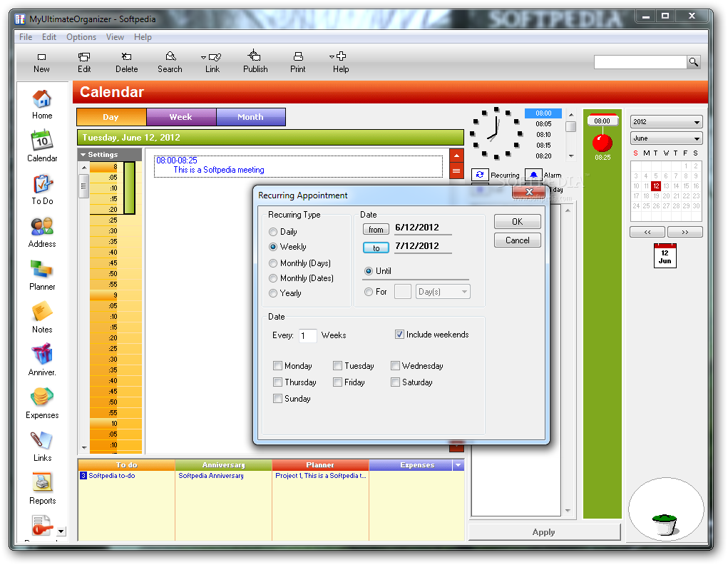Image resolution: width=728 pixels, height=565 pixels.
Task: Click the New toolbar button
Action: pos(41,63)
